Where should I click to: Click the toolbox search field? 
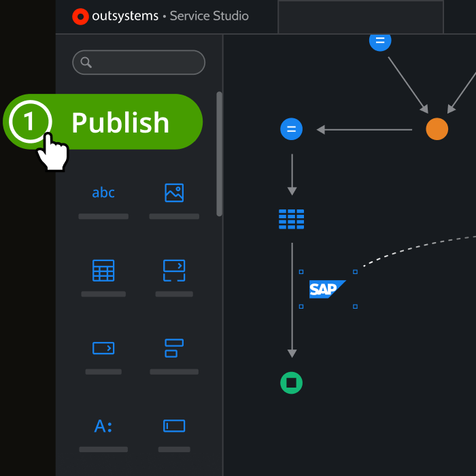click(139, 63)
